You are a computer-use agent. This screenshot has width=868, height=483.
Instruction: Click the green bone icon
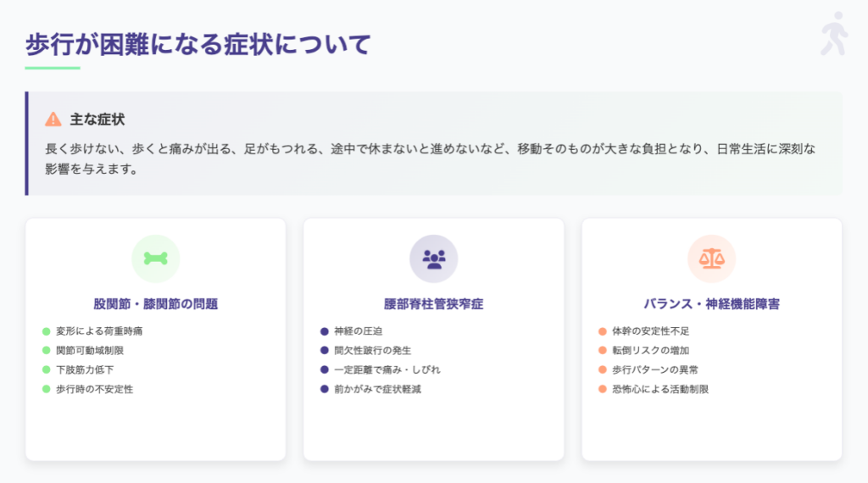pyautogui.click(x=155, y=258)
